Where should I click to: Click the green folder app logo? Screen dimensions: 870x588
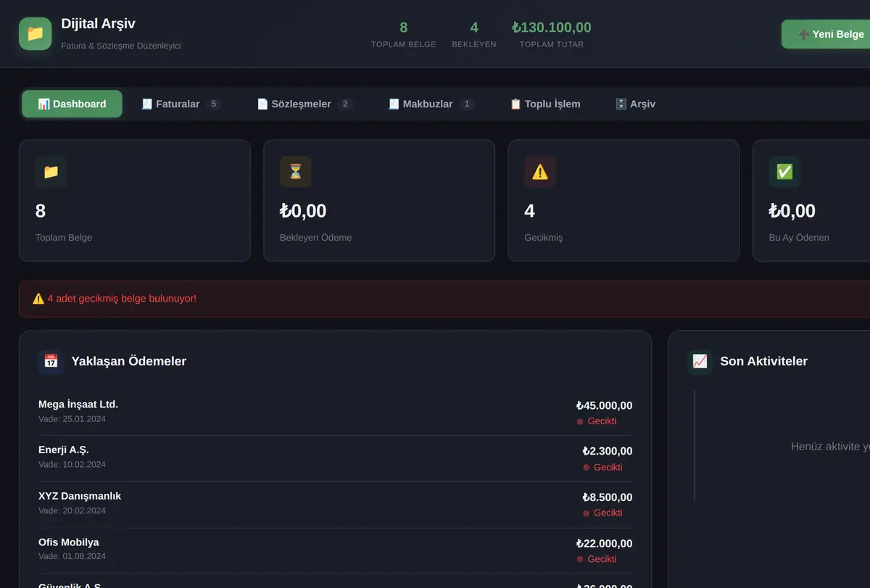(x=35, y=33)
